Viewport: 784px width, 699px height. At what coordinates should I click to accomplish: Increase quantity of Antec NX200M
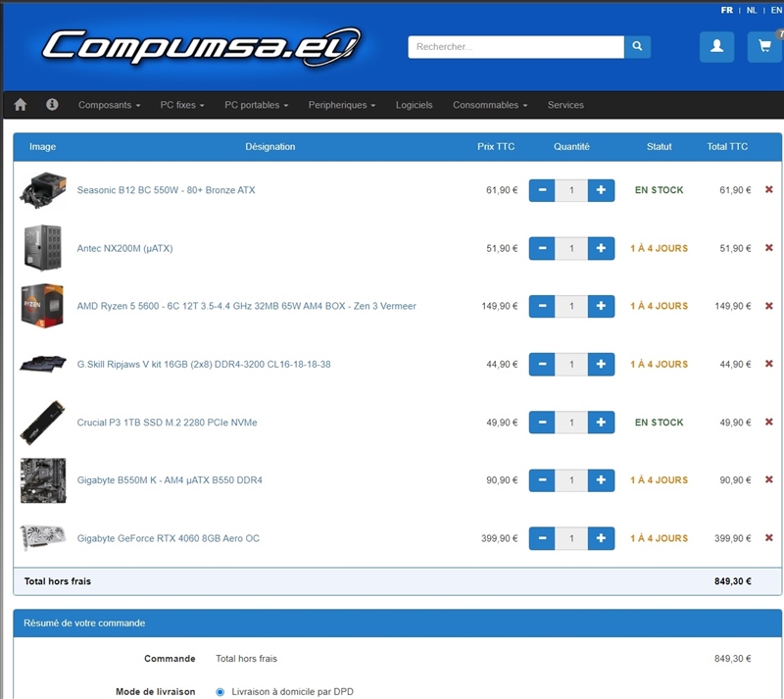point(601,248)
